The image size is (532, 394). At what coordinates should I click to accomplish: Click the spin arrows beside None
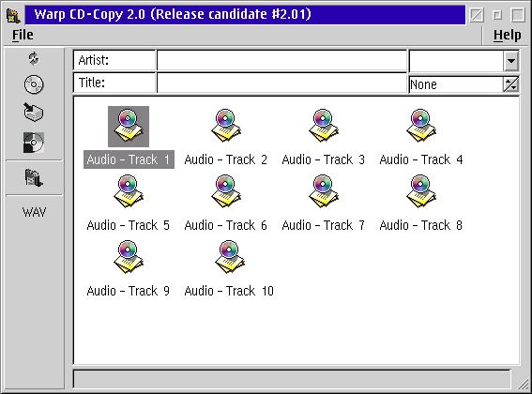510,84
